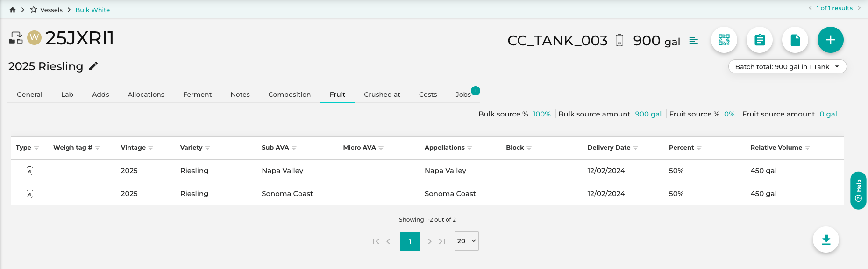Click the Fruit source % value '0%'
Screen dimensions: 868x269
(729, 114)
